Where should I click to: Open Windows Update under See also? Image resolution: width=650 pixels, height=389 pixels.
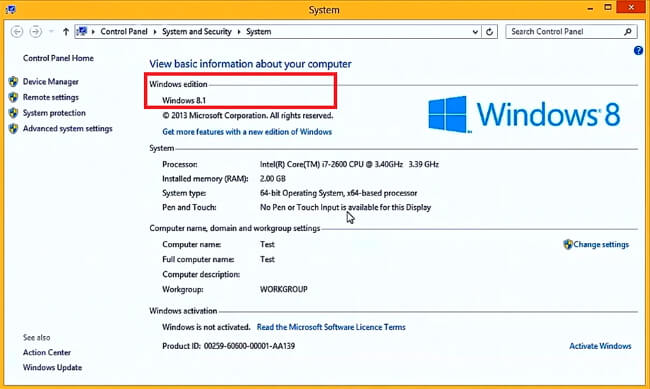click(x=52, y=367)
